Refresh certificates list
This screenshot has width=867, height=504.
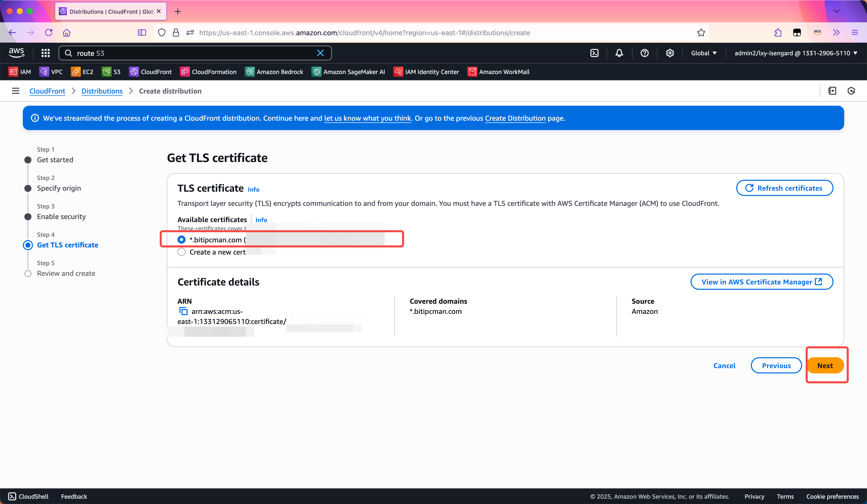click(x=784, y=188)
